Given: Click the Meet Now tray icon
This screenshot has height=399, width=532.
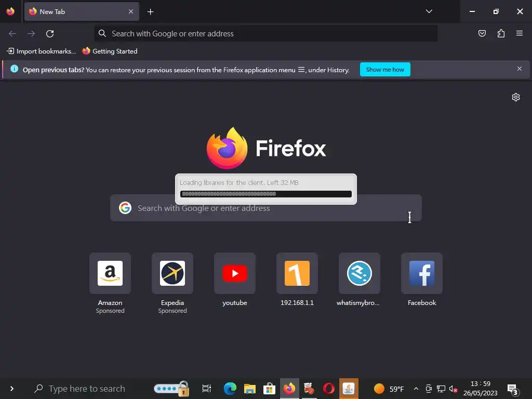Looking at the screenshot, I should 429,389.
